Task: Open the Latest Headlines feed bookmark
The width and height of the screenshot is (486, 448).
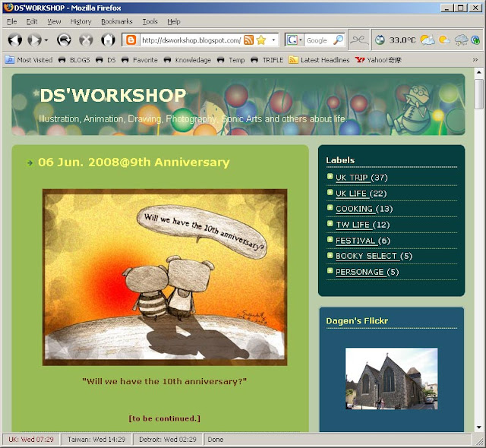Action: pos(319,60)
